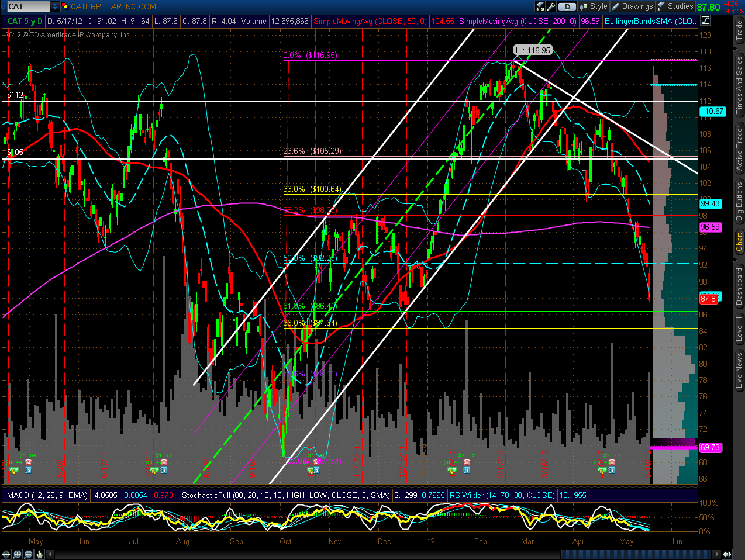
Task: Open the Active Trader side tab
Action: (x=739, y=148)
